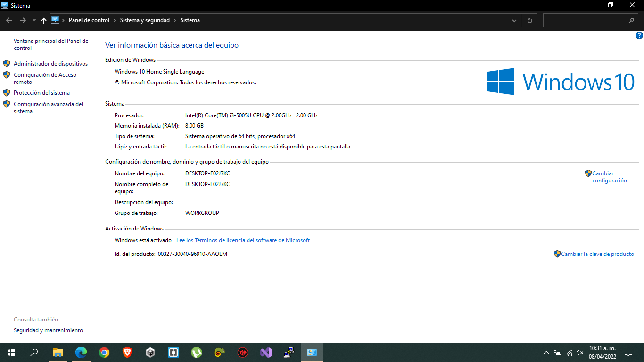Open 'Administrador de dispositivos' link
Viewport: 644px width, 362px height.
click(50, 63)
